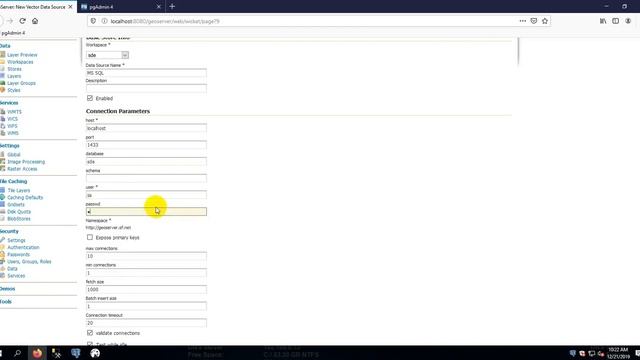Screen dimensions: 640x360
Task: Reload the page with the refresh icon
Action: coord(22,21)
